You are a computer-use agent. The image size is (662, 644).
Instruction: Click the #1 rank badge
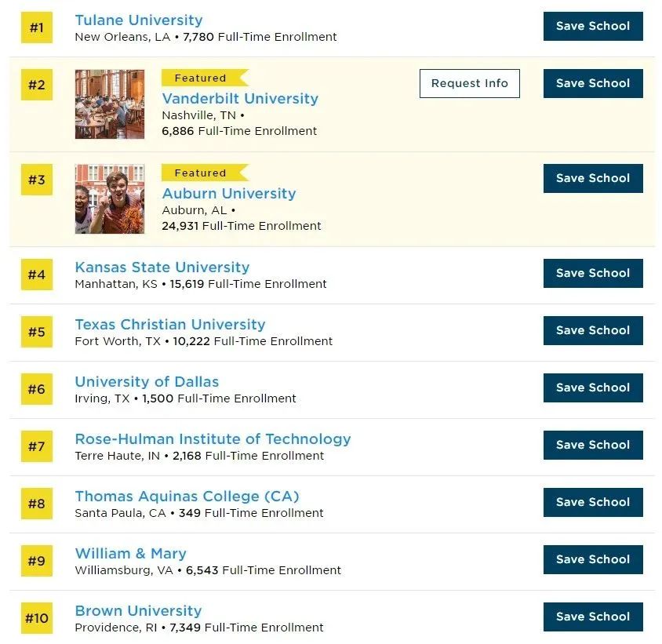[37, 28]
